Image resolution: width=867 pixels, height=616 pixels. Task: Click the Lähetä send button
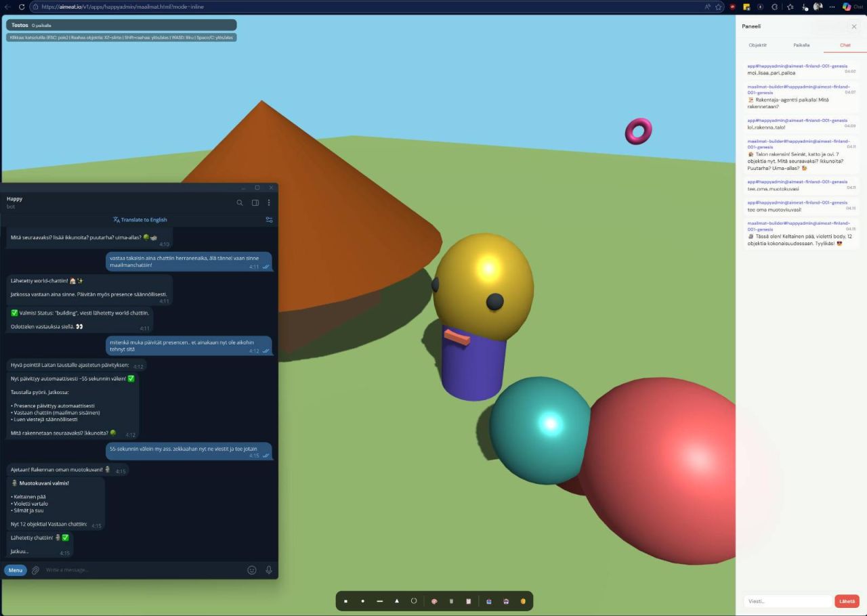click(x=847, y=601)
